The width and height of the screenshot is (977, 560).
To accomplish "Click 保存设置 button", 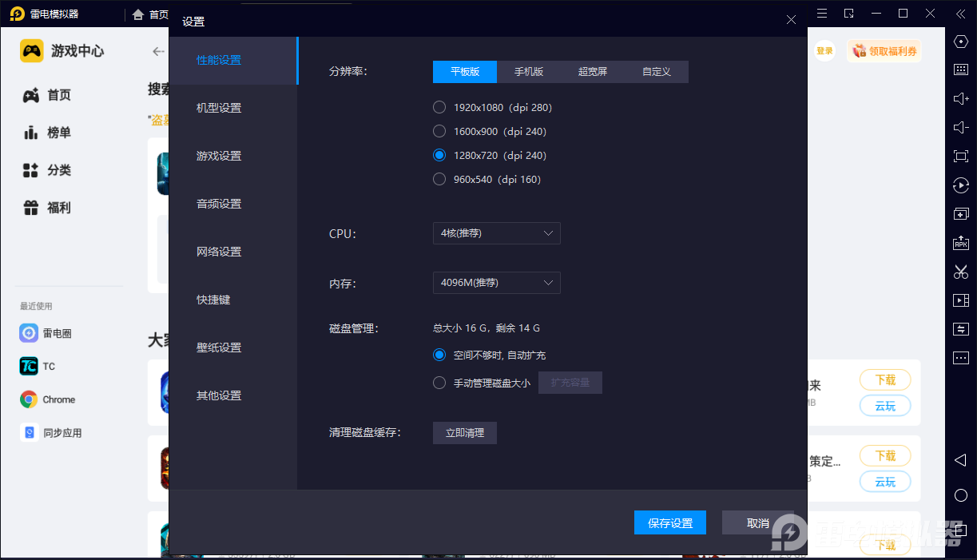I will click(x=670, y=523).
